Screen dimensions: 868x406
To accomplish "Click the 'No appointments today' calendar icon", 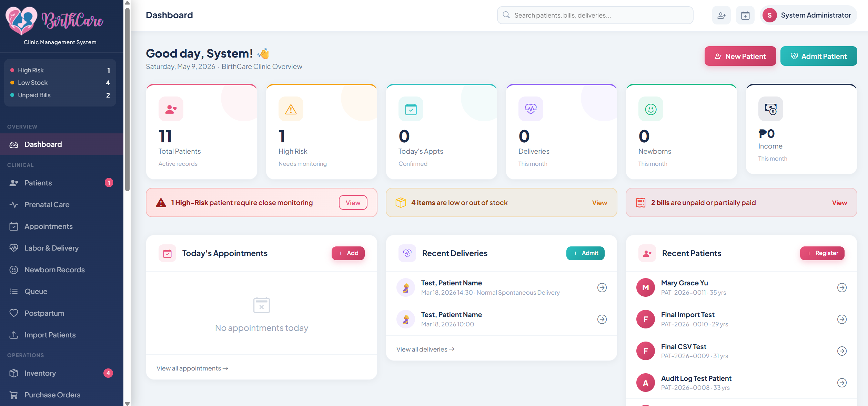I will coord(262,305).
